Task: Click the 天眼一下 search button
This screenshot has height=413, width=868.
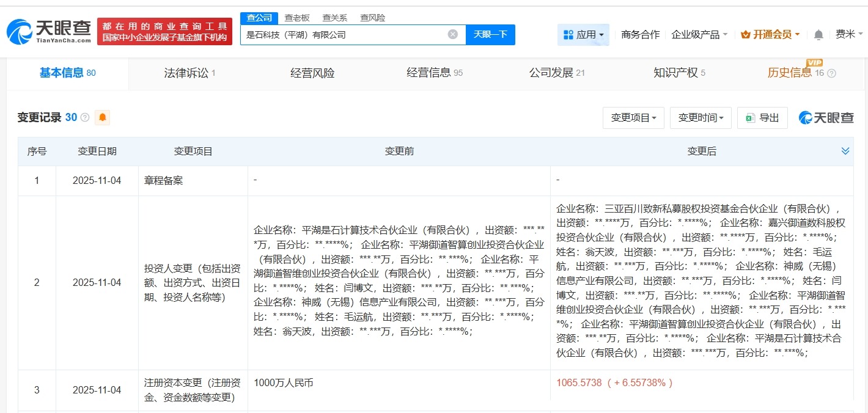Action: 491,35
